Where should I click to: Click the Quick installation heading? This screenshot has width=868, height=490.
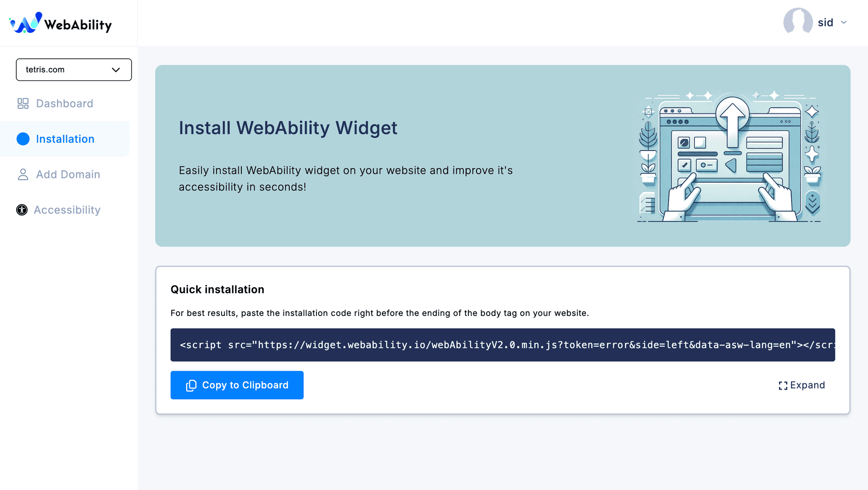tap(217, 289)
